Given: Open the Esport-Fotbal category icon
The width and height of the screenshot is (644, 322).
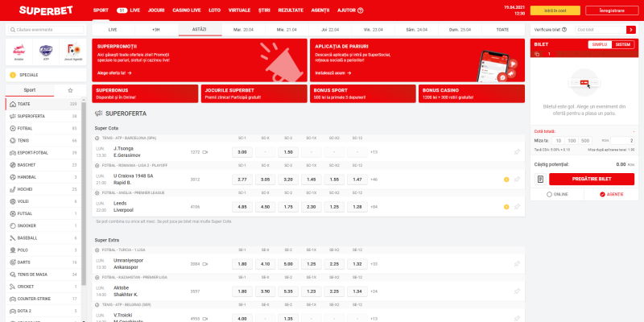Looking at the screenshot, I should pyautogui.click(x=13, y=153).
